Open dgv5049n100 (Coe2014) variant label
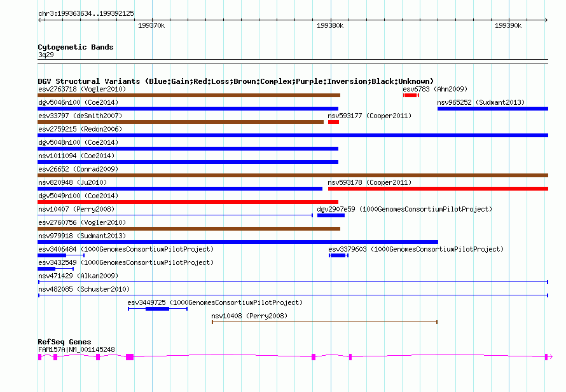 pos(78,196)
